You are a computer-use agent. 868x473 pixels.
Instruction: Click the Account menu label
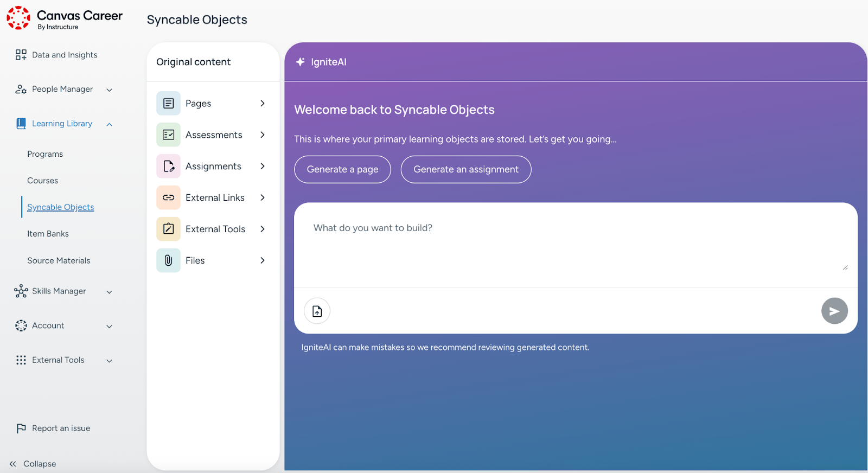pyautogui.click(x=48, y=325)
